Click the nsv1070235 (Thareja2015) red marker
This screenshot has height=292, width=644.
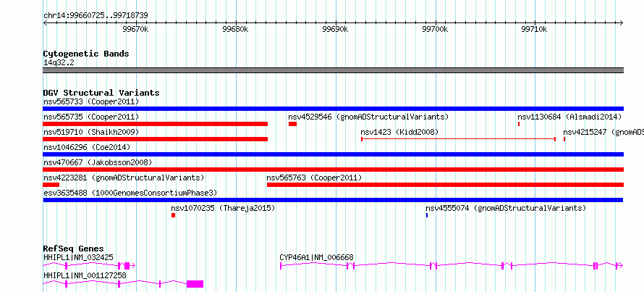pyautogui.click(x=174, y=215)
